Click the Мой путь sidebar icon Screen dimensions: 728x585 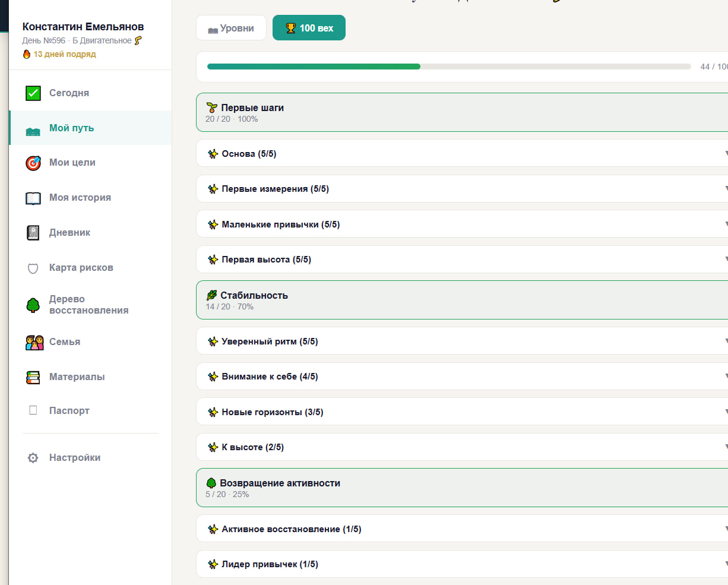pos(33,131)
